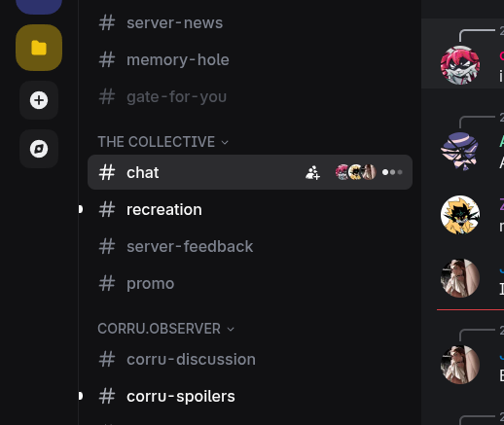Click the three-dot typing indicator on chat
504x425 pixels.
pos(392,172)
